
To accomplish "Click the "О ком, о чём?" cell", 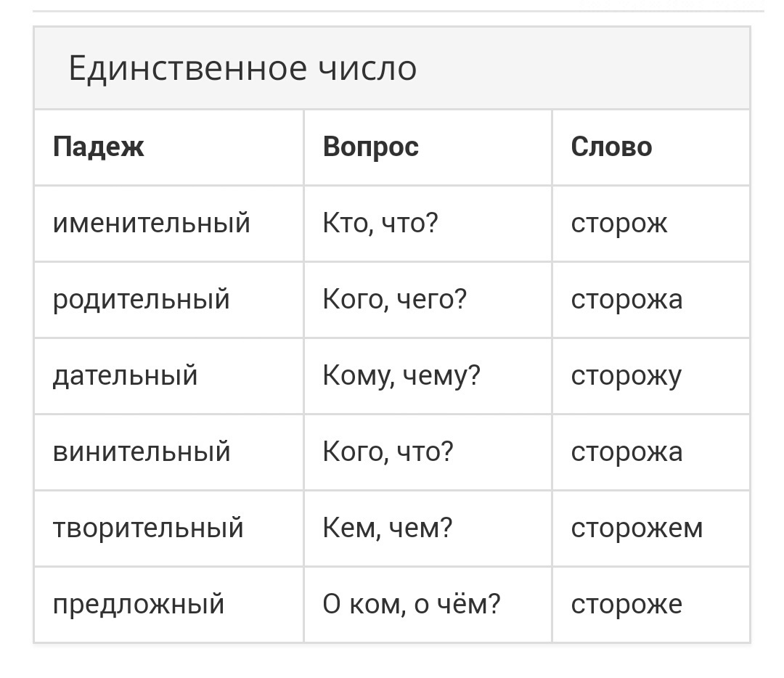I will (412, 604).
